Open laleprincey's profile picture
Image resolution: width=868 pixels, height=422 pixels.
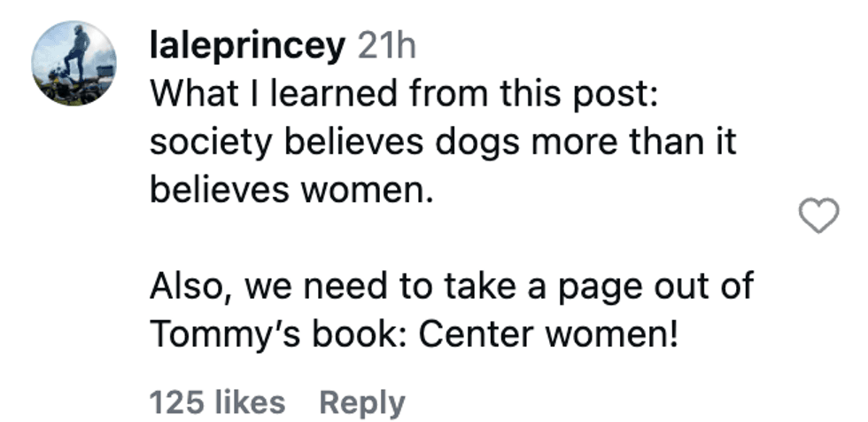(74, 63)
